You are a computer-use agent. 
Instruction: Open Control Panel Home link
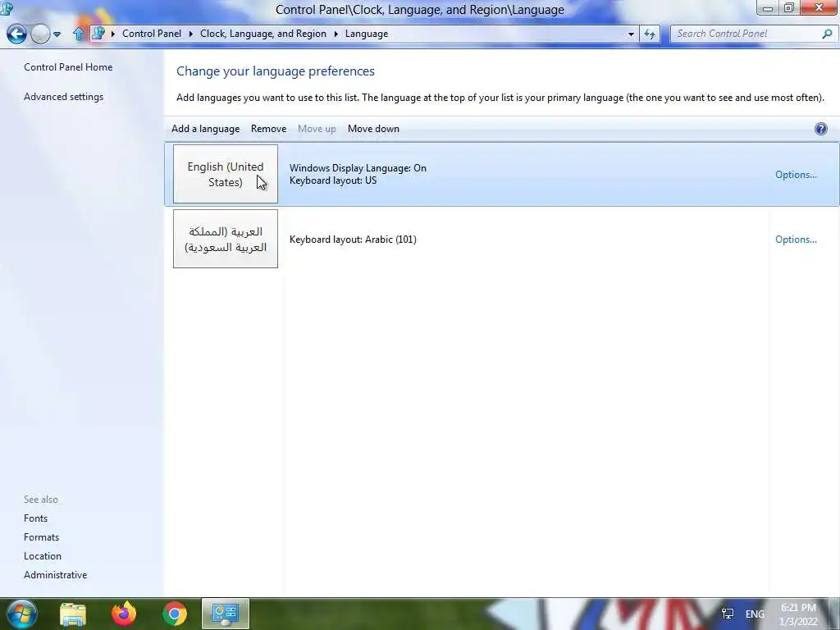[68, 67]
